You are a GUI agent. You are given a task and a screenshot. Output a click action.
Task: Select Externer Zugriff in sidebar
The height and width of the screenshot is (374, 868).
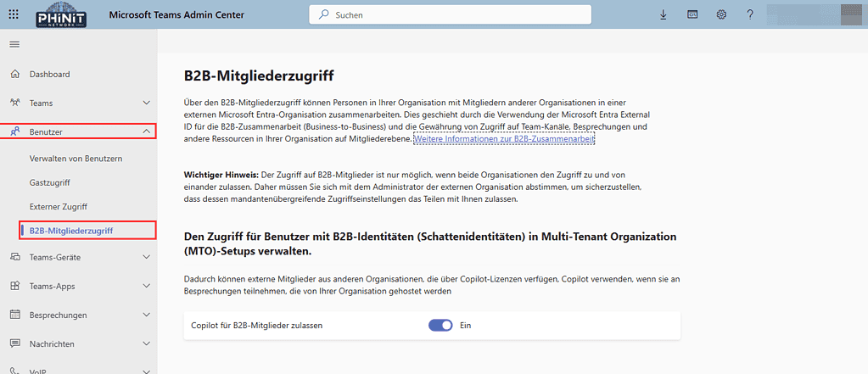coord(59,206)
